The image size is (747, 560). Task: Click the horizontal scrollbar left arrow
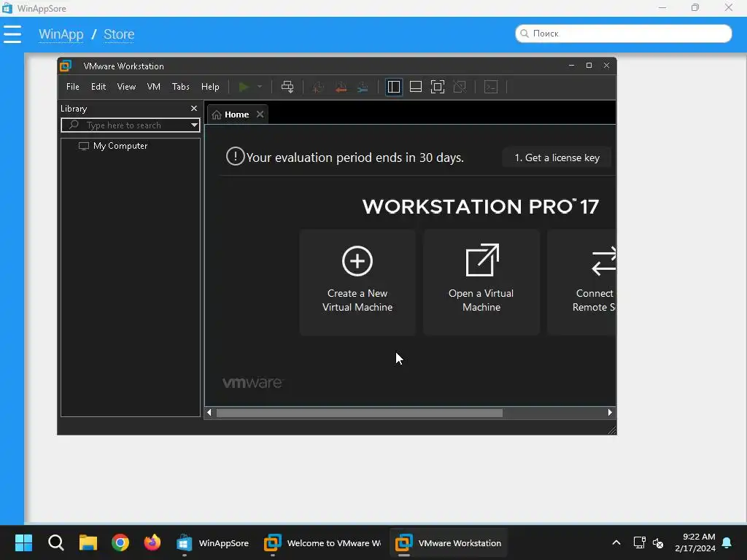[x=209, y=413]
